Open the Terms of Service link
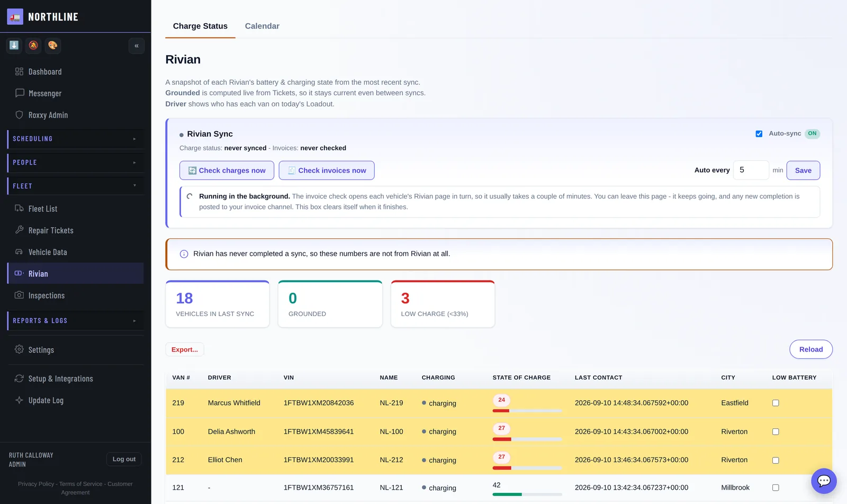Viewport: 847px width, 504px height. [x=81, y=484]
